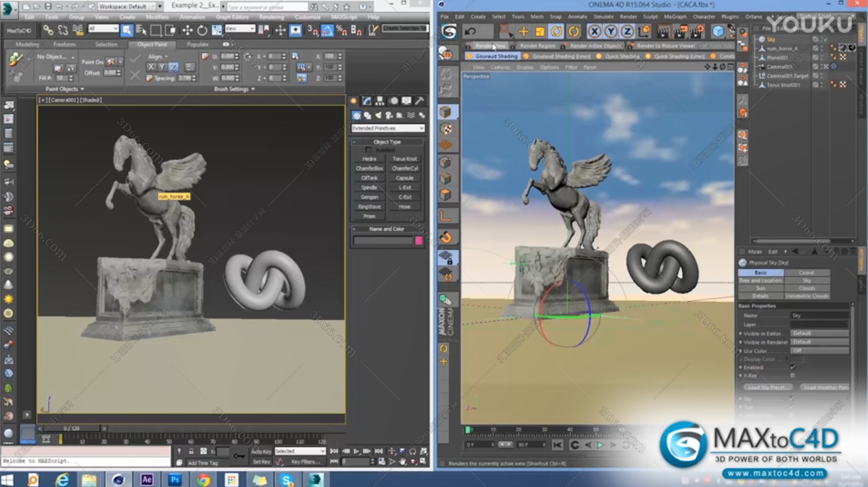The image size is (868, 487).
Task: Enable the X-Ray checkbox in Basic Properties
Action: coord(792,376)
